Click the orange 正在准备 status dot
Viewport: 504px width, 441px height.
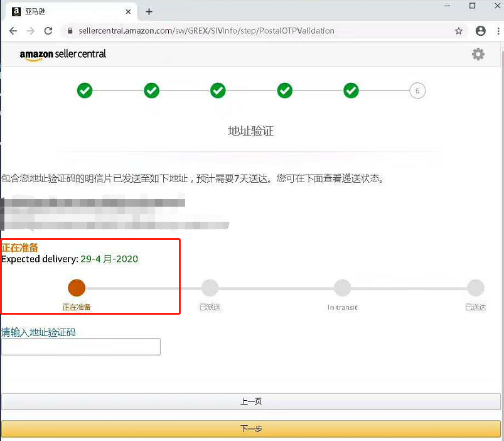[77, 288]
